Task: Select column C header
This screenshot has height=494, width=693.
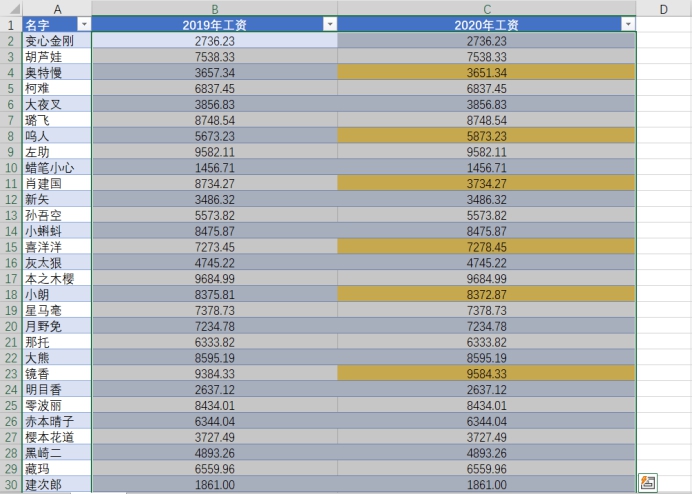Action: pos(487,9)
